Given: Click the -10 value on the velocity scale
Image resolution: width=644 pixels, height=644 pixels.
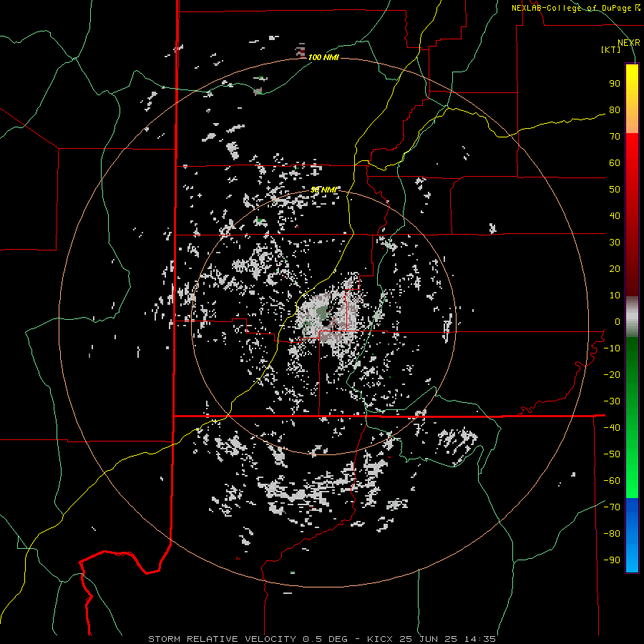Looking at the screenshot, I should 612,348.
